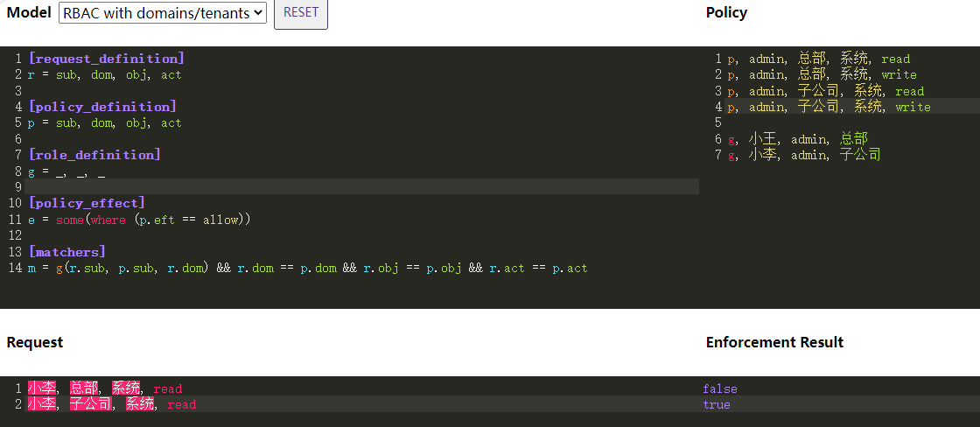Click policy line 'p, admin, 总部, 系统, read'
Image resolution: width=980 pixels, height=427 pixels.
click(x=818, y=59)
